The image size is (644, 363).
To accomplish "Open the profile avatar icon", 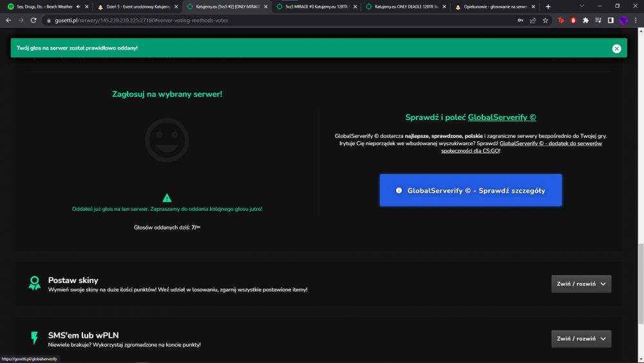I will pos(623,20).
